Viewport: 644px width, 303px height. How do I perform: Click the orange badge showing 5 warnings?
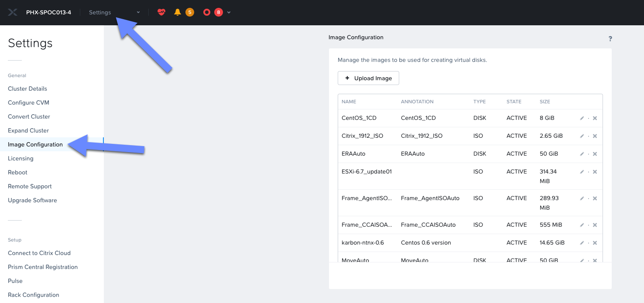[189, 12]
